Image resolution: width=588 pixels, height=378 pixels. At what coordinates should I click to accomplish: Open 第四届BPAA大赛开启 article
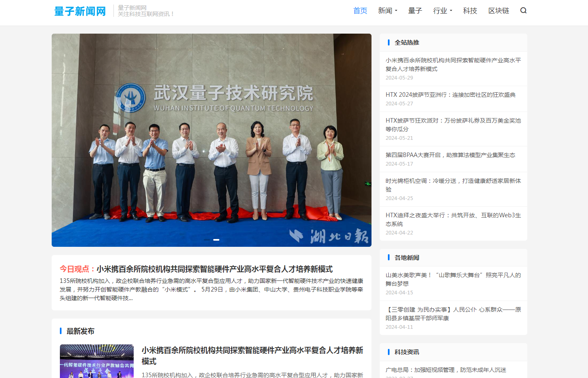tap(450, 155)
